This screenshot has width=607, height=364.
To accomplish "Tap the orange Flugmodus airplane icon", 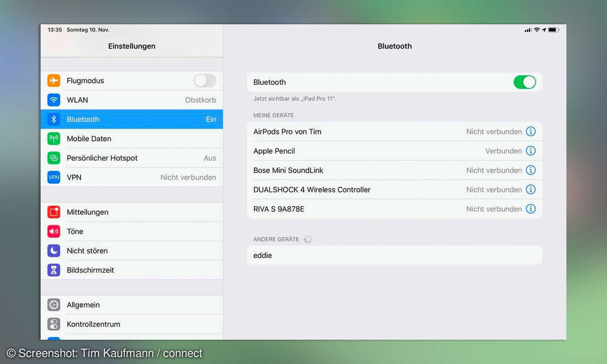I will tap(54, 80).
